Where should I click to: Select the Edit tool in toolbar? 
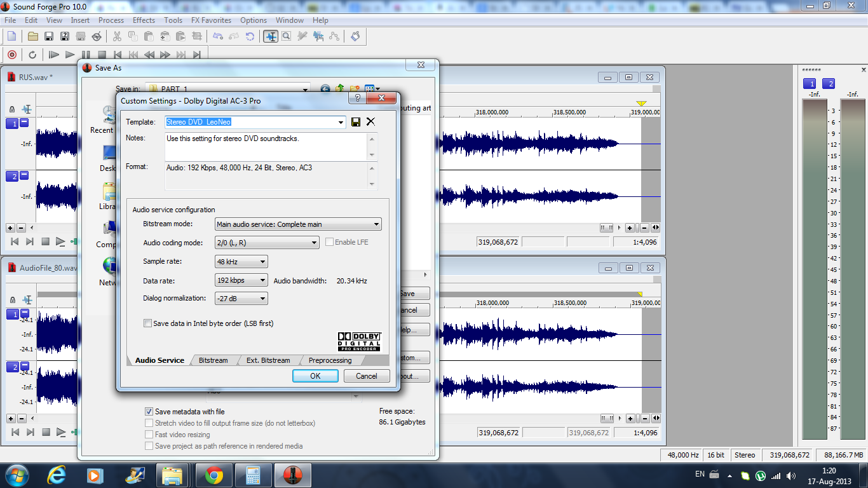[x=271, y=36]
